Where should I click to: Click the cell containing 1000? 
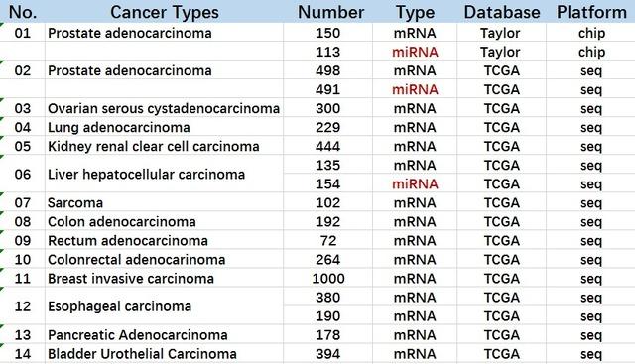(328, 278)
